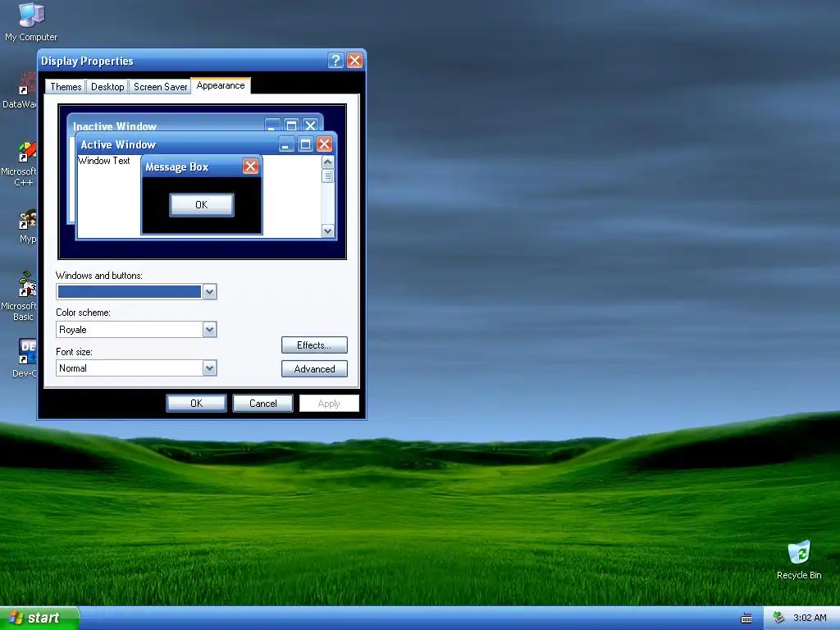
Task: Close the Display Properties dialog
Action: (x=354, y=61)
